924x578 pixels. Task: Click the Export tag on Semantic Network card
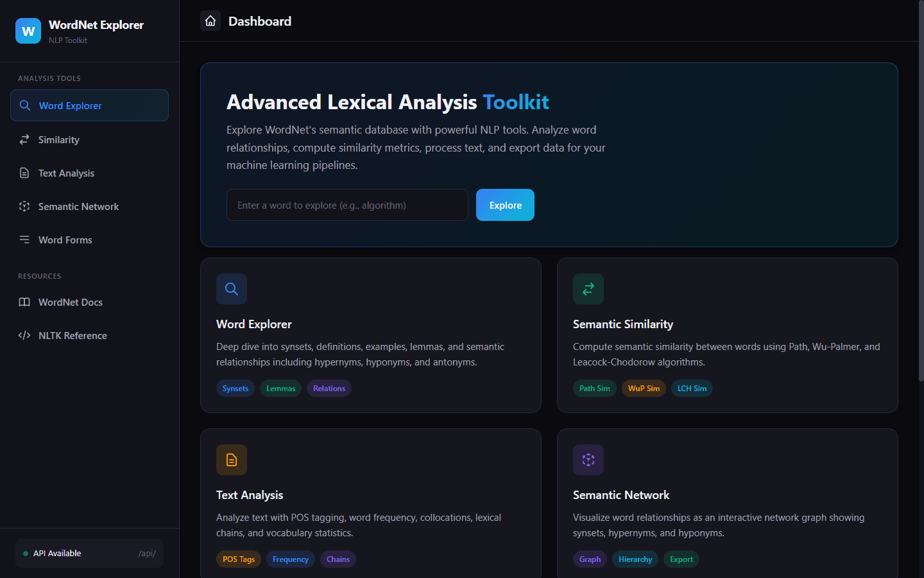(x=681, y=559)
